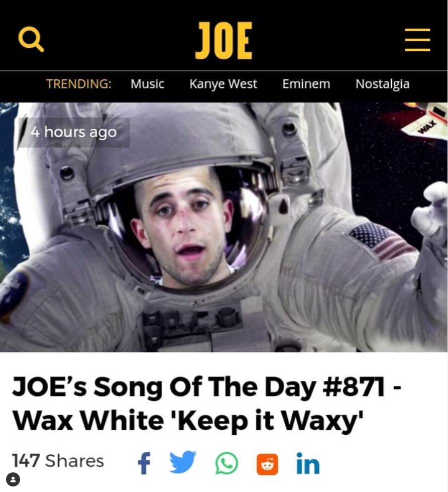Share article on Reddit

267,464
